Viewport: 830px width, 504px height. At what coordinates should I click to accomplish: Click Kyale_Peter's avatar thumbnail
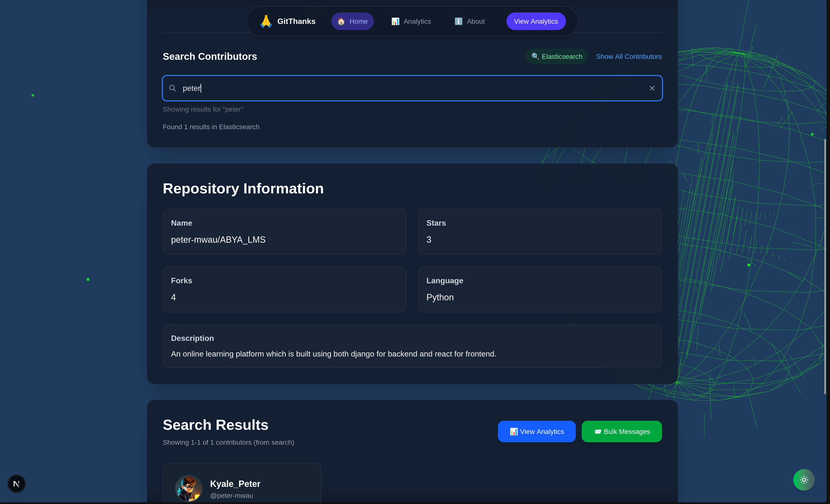[x=189, y=488]
